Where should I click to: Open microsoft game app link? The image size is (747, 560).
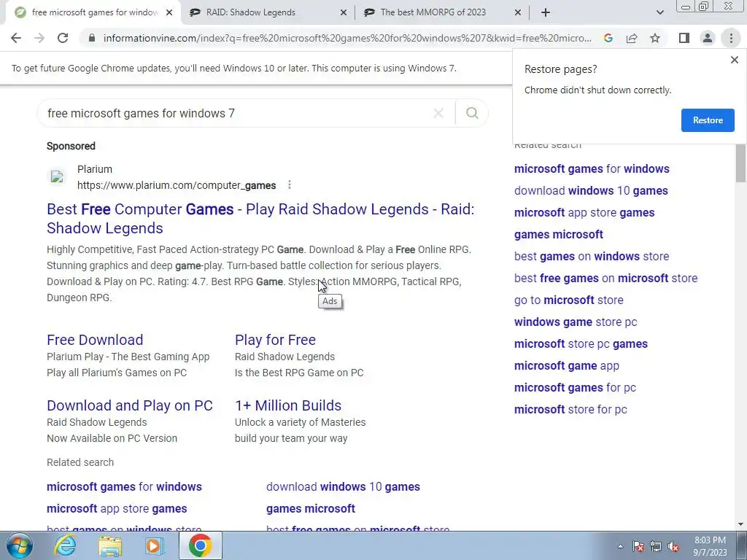point(566,366)
